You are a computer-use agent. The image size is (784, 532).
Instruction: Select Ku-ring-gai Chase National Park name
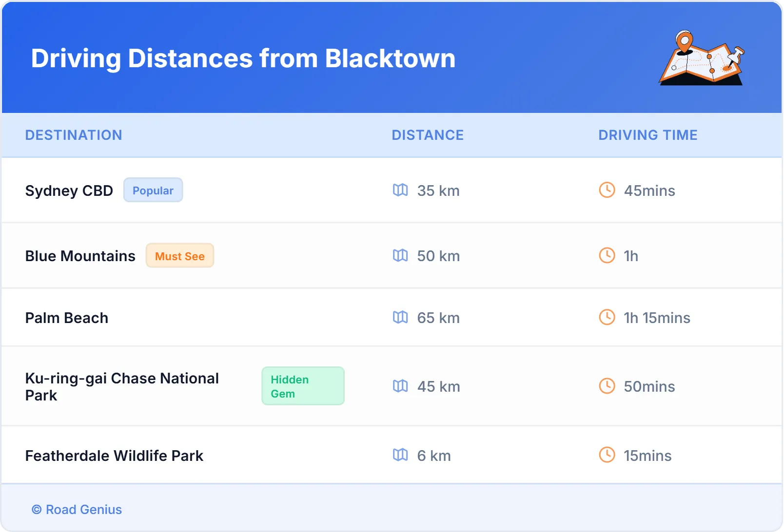(122, 386)
